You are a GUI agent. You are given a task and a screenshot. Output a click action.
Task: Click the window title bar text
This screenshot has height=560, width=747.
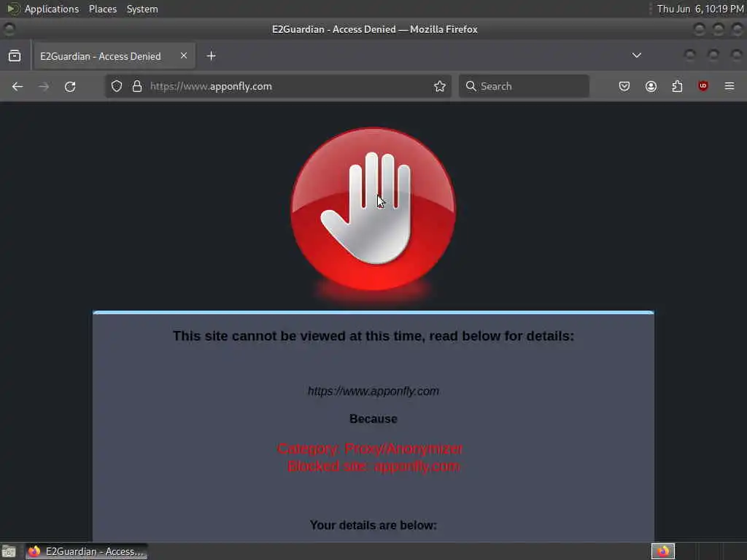(x=374, y=29)
